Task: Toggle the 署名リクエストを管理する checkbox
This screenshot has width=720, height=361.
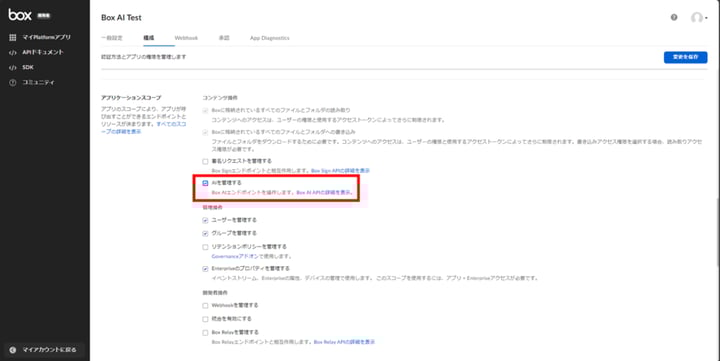Action: point(205,162)
